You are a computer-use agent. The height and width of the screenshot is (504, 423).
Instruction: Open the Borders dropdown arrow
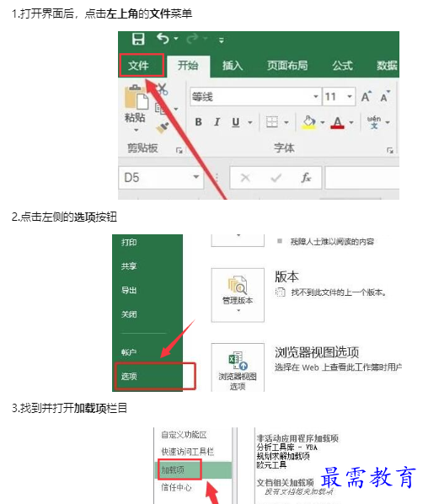pos(286,122)
